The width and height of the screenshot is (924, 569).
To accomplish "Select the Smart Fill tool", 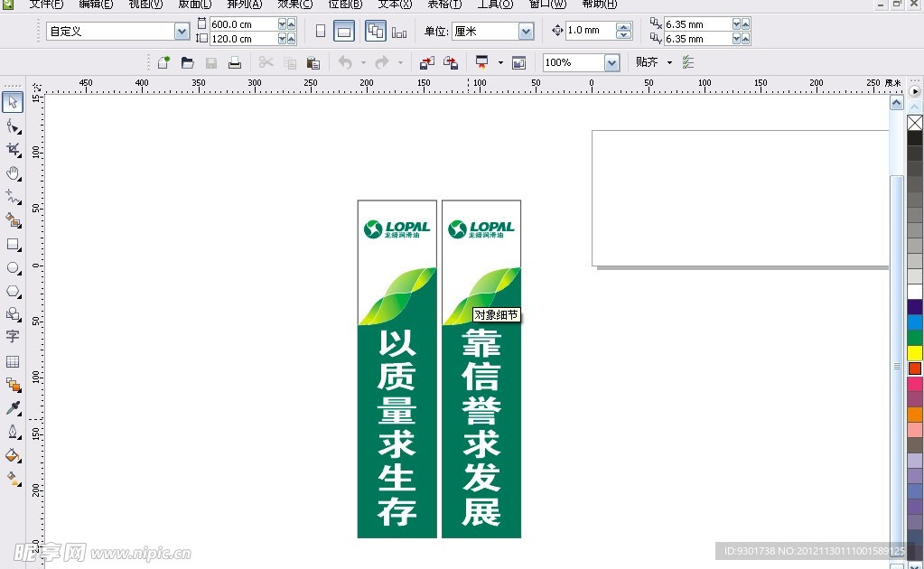I will (x=13, y=220).
